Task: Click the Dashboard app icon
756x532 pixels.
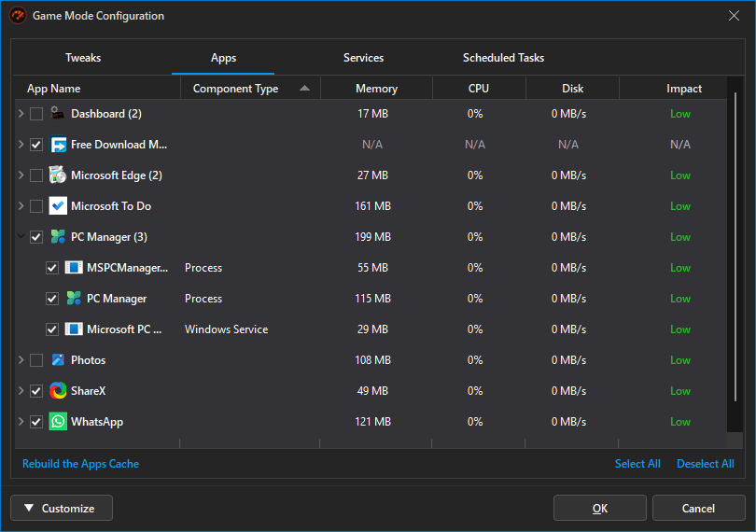Action: coord(58,114)
